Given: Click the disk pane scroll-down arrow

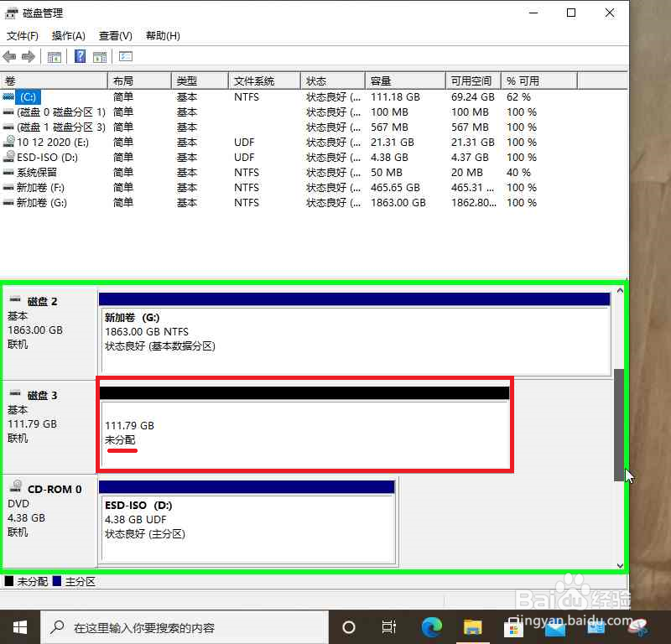Looking at the screenshot, I should 620,565.
